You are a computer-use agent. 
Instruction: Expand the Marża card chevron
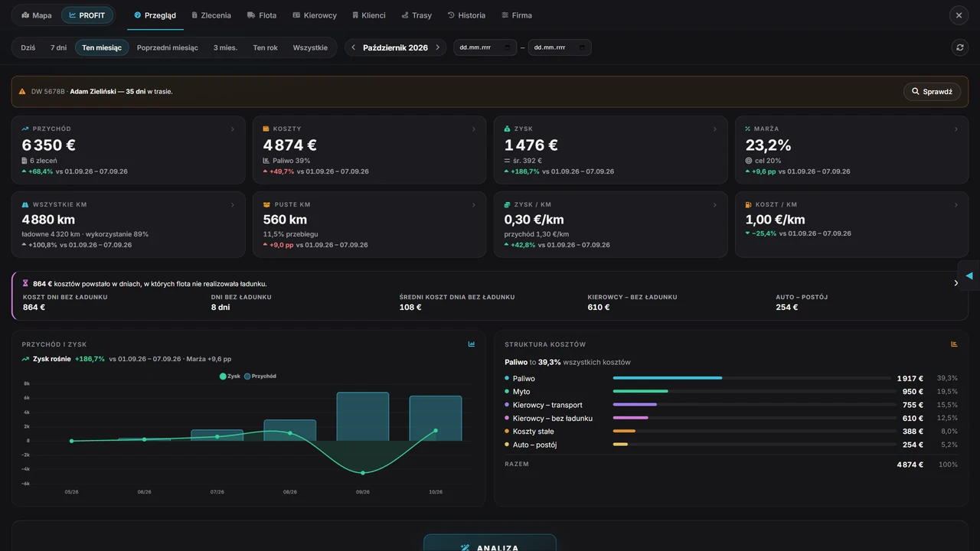tap(956, 129)
